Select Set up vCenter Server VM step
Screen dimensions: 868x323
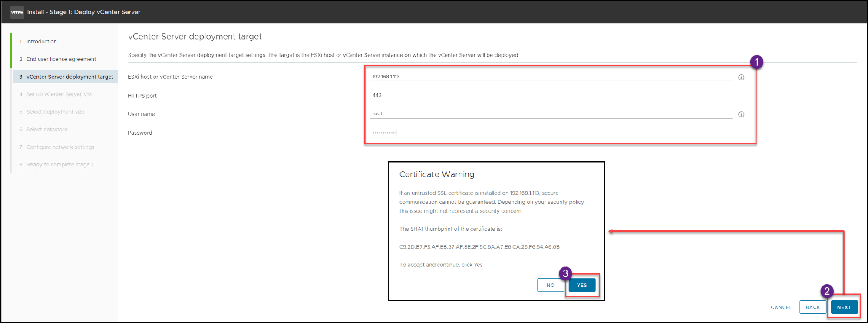(x=59, y=94)
